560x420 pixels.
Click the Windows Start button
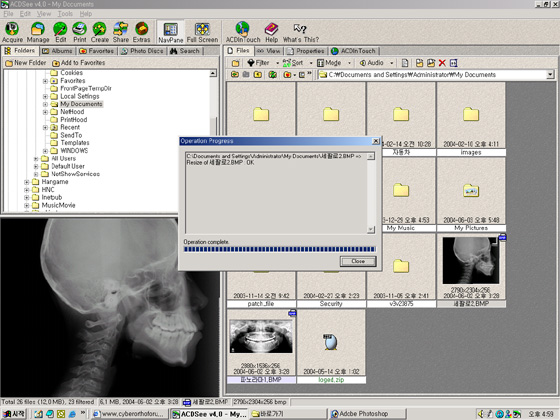point(14,414)
